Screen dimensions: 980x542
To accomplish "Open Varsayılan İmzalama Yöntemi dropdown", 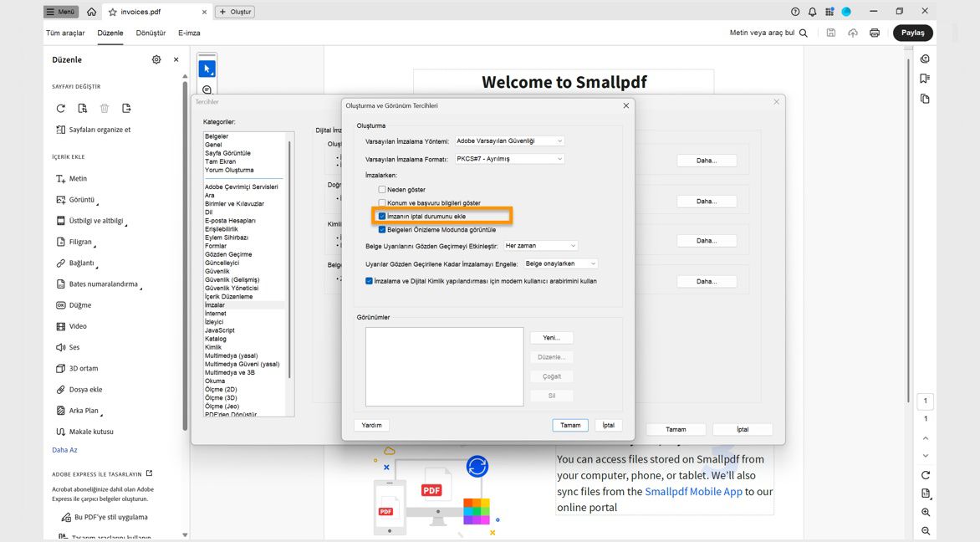I will [509, 141].
